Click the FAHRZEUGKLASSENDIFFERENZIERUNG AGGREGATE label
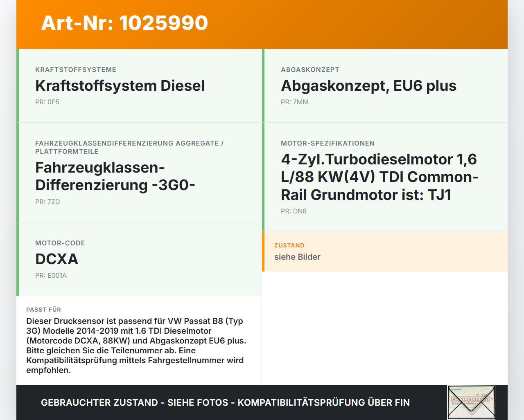The width and height of the screenshot is (524, 420). pyautogui.click(x=129, y=147)
